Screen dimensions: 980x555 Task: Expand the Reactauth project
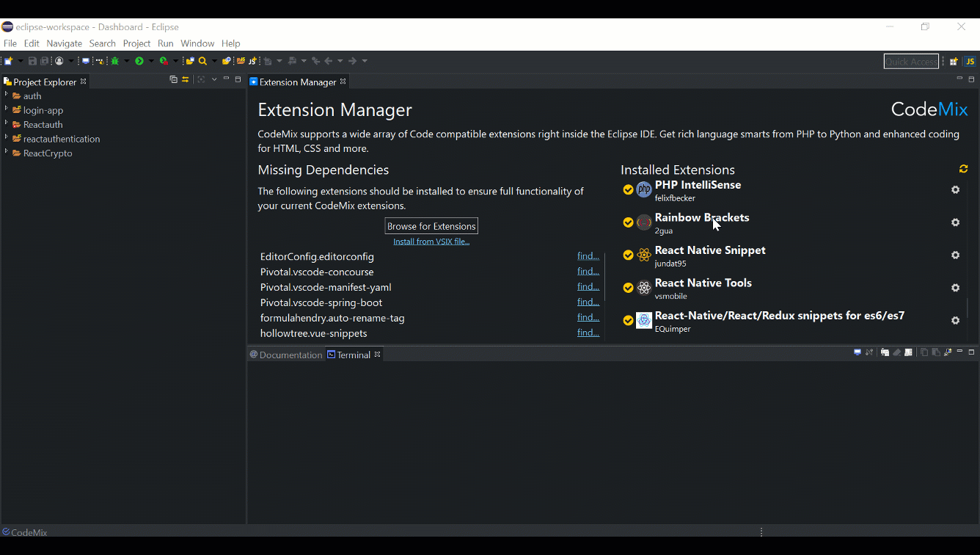[6, 123]
